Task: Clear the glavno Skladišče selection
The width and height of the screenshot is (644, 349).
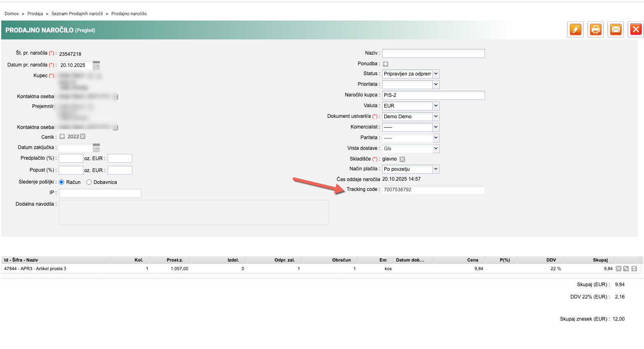Action: pyautogui.click(x=402, y=159)
